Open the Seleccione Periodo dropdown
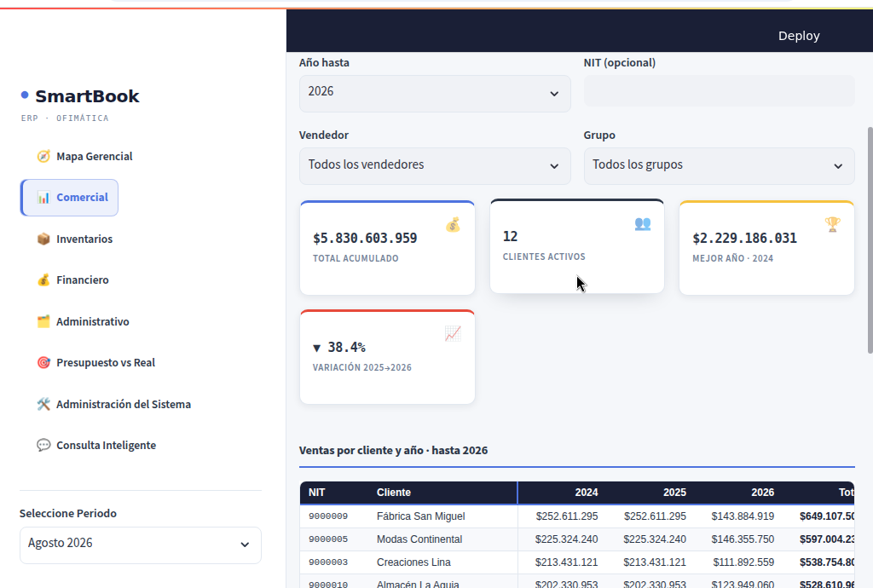Viewport: 873px width, 588px height. (141, 545)
